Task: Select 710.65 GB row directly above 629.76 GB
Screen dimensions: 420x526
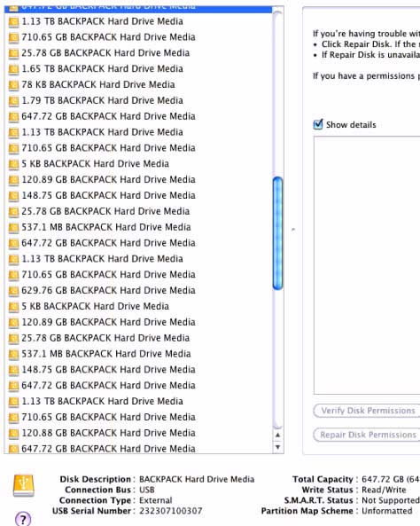Action: pos(138,275)
